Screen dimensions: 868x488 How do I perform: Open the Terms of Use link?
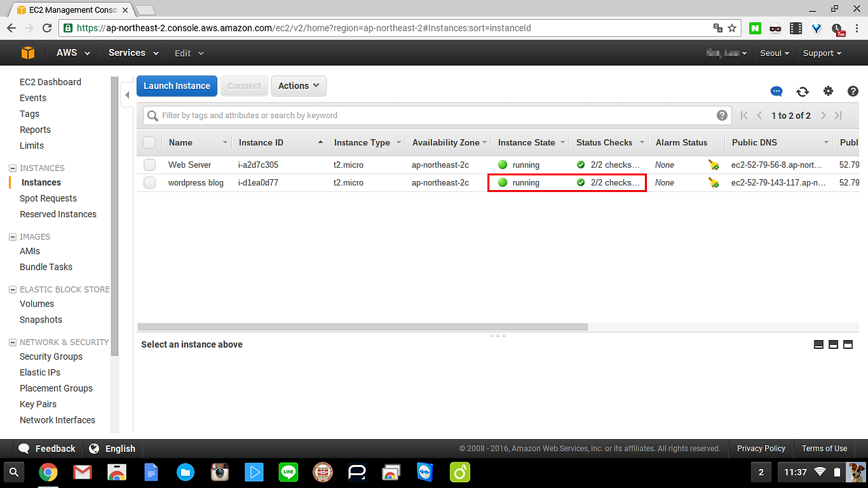[824, 449]
